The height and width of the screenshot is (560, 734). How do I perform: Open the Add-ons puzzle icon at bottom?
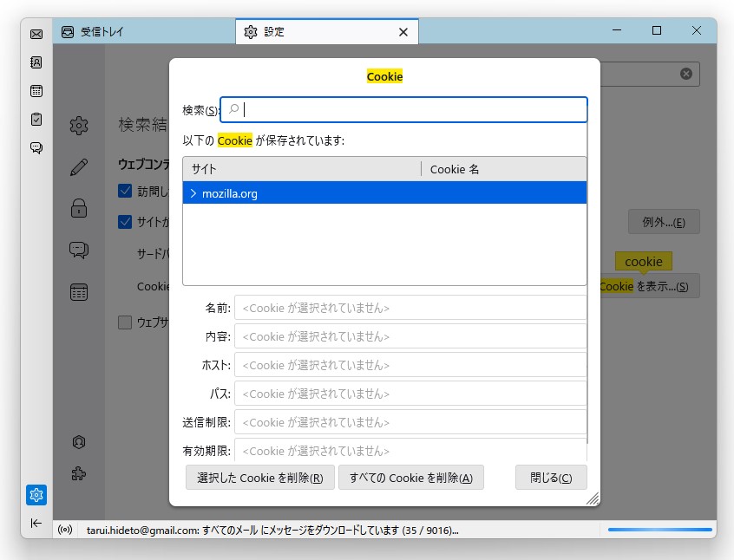pyautogui.click(x=79, y=474)
